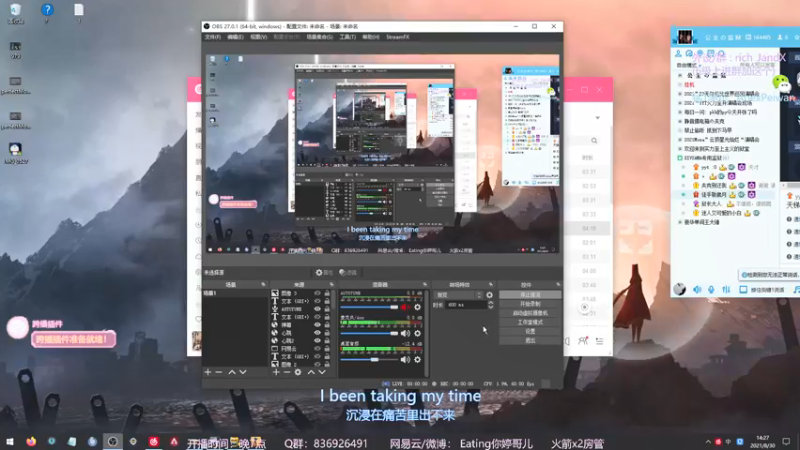800x450 pixels.
Task: Click the 开始录制 button
Action: point(530,304)
